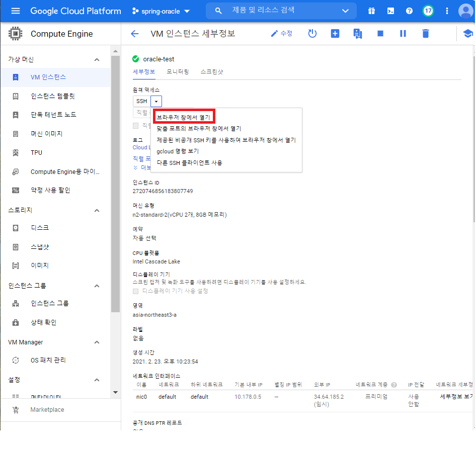This screenshot has width=476, height=452.
Task: Create machine image toolbar icon
Action: (x=358, y=34)
